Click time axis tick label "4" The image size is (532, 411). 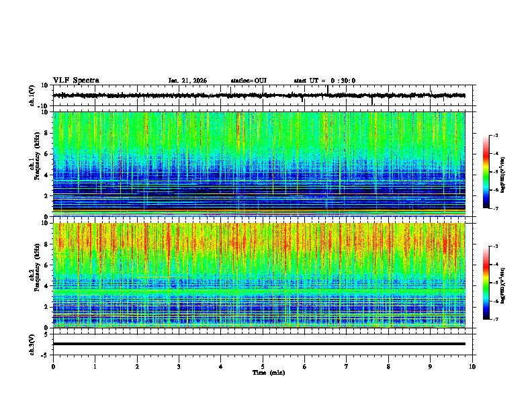221,367
